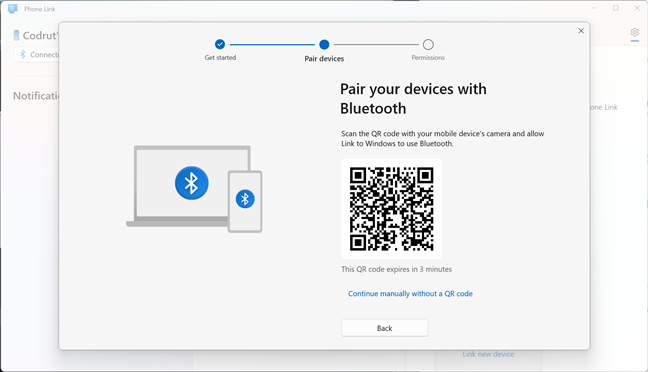Minimize the Phone Link window
648x372 pixels.
pos(595,8)
